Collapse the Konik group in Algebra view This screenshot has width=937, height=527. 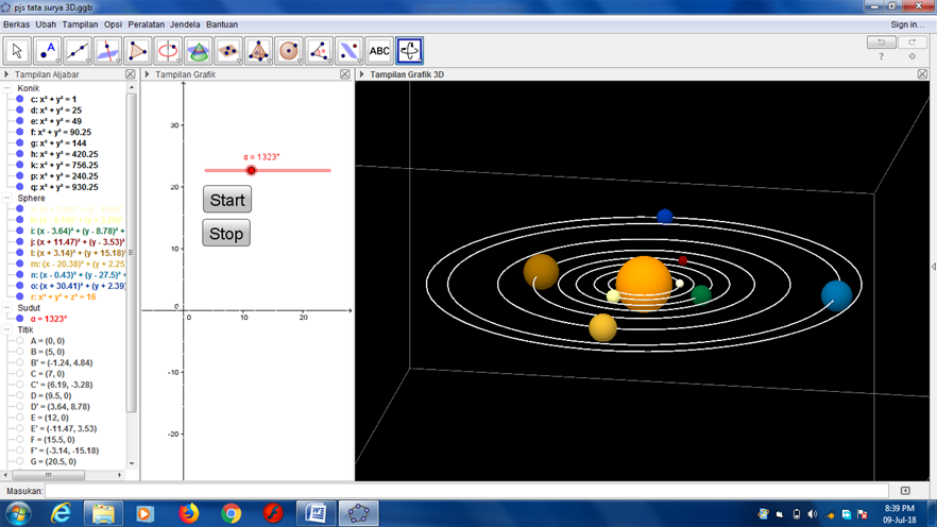point(8,88)
